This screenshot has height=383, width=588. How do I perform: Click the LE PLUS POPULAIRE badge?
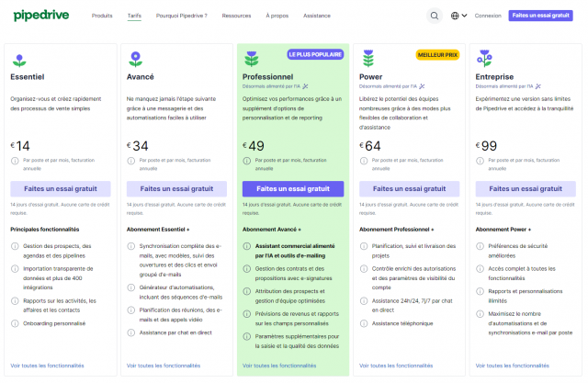point(315,55)
